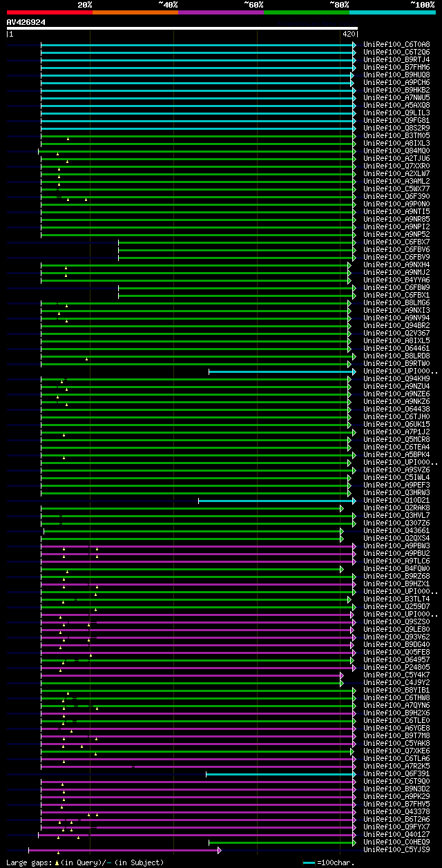Click the cyan ~100% legend segment
Screen dimensions: 442x868
[392, 12]
